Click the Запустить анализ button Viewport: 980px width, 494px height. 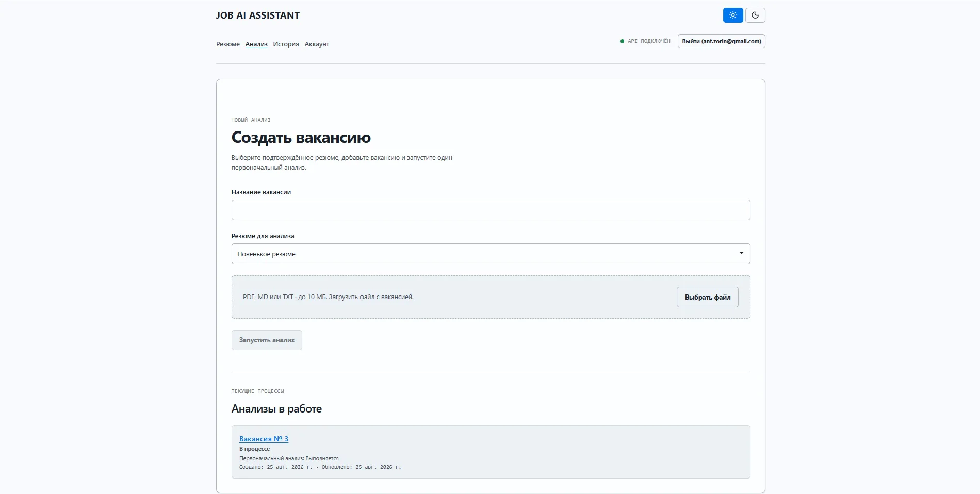[267, 340]
